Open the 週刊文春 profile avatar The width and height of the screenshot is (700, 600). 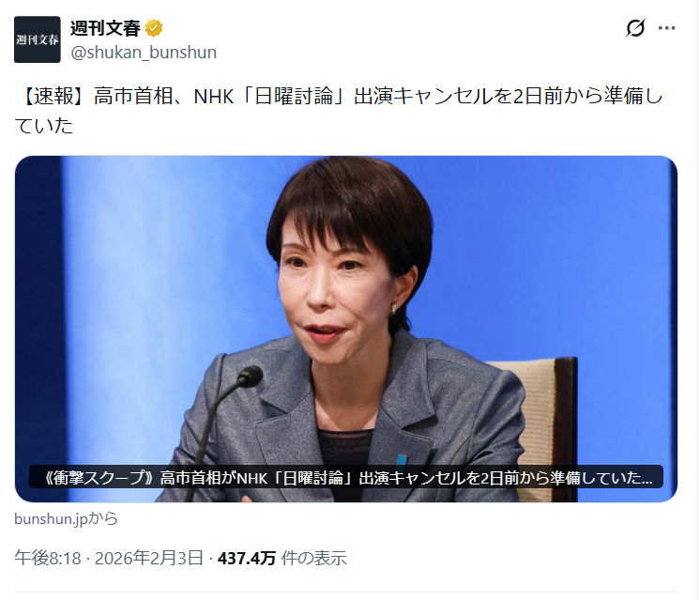(x=37, y=39)
